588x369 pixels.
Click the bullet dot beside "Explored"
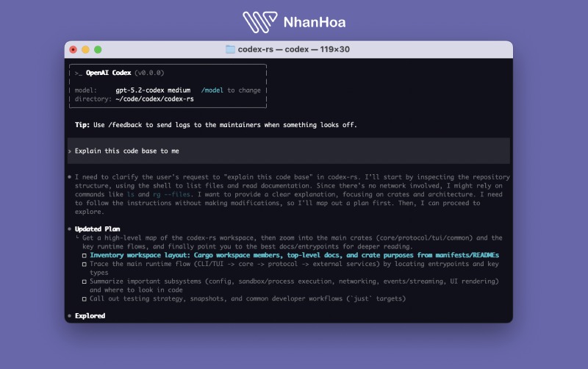pos(70,316)
